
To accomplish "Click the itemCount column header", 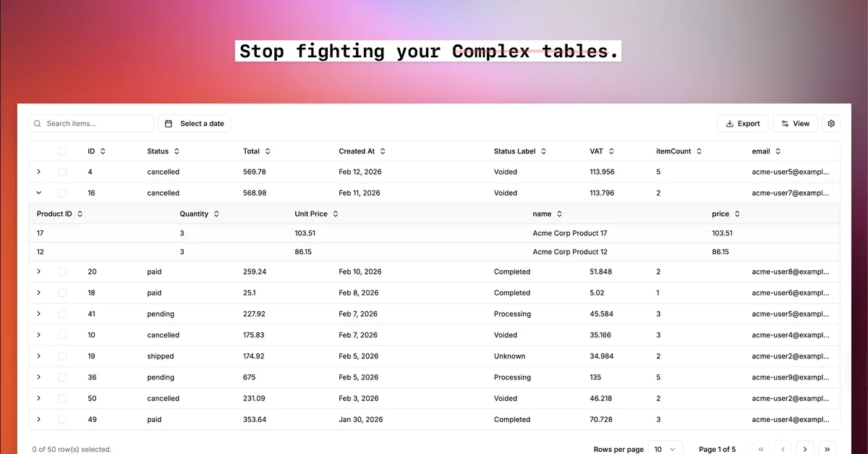I will point(673,151).
